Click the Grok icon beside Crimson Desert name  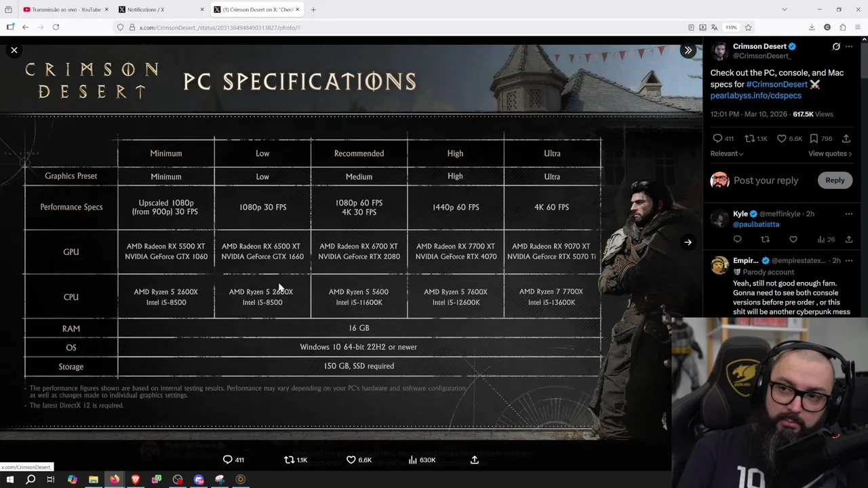click(x=836, y=47)
